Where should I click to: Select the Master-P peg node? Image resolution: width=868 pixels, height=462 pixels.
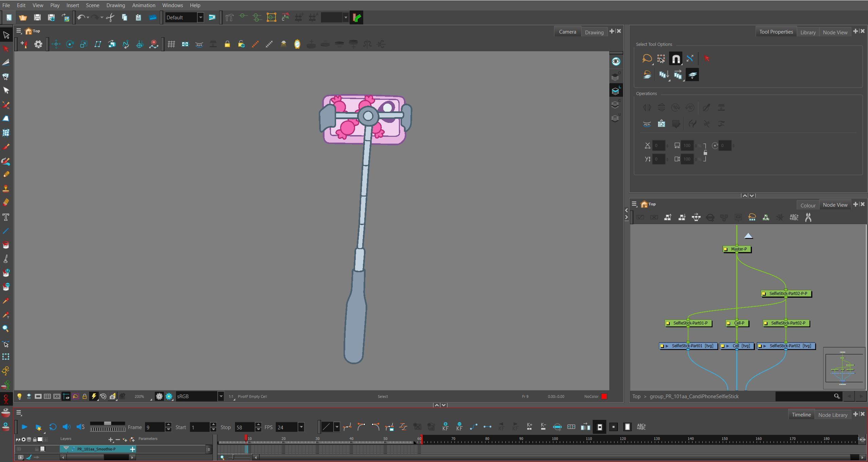click(x=737, y=249)
